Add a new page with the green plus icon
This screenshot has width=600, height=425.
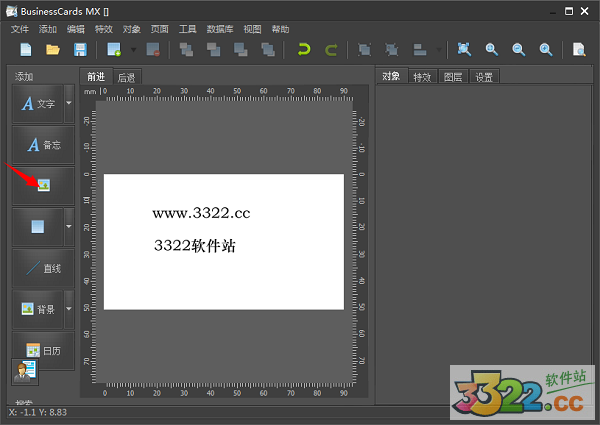[x=114, y=50]
